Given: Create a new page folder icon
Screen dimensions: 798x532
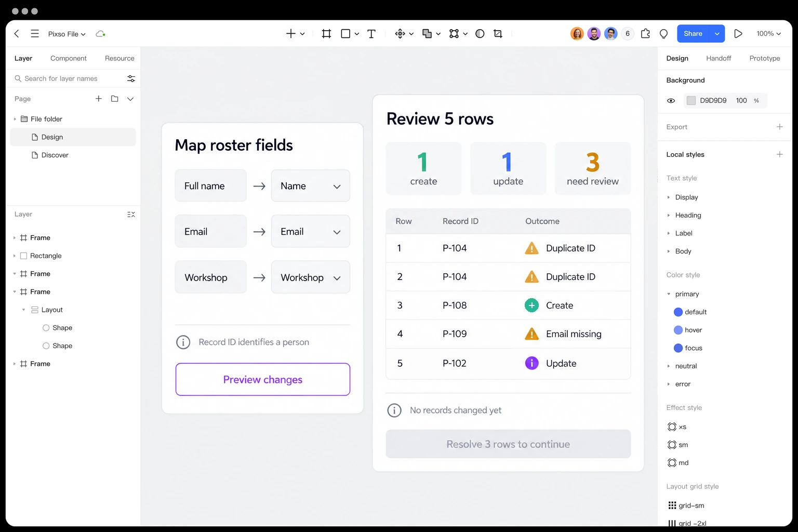Looking at the screenshot, I should (x=115, y=99).
